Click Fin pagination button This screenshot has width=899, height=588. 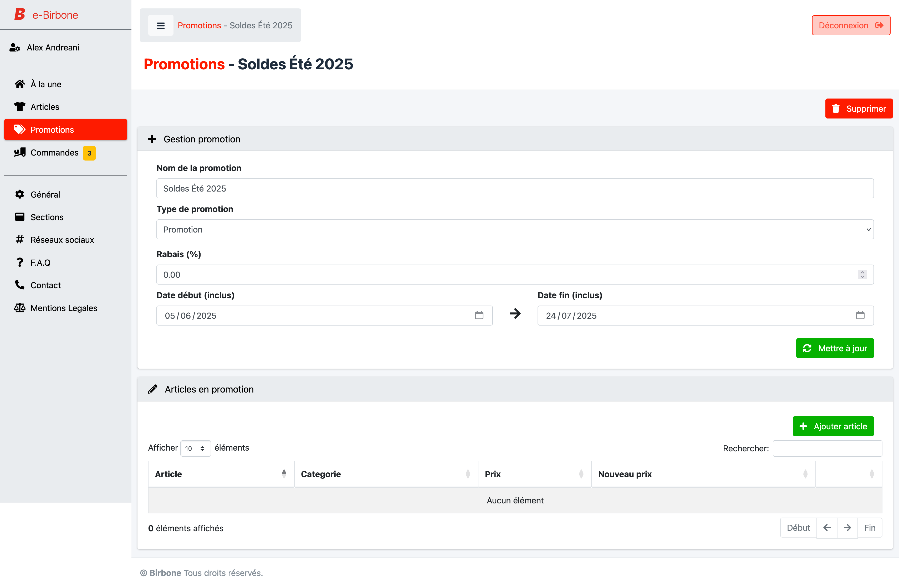tap(870, 528)
